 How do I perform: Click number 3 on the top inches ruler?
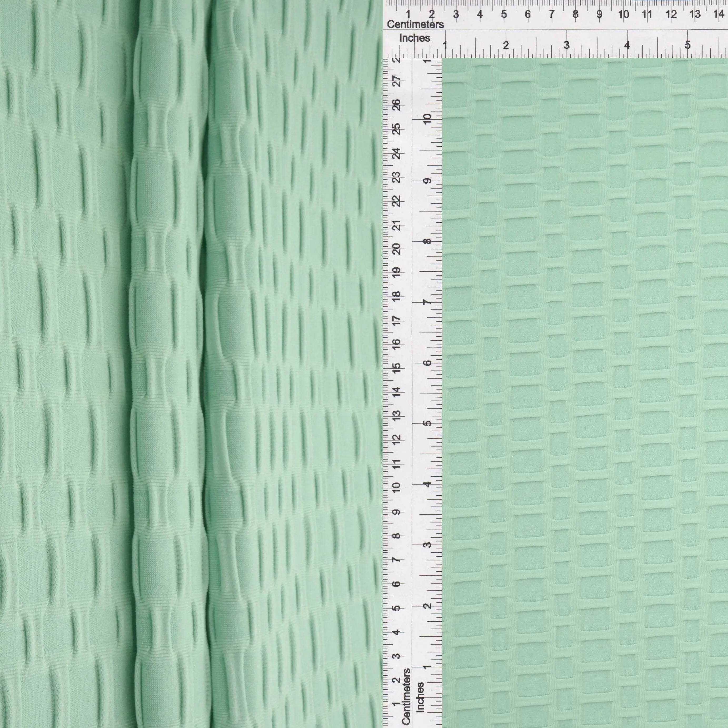566,45
